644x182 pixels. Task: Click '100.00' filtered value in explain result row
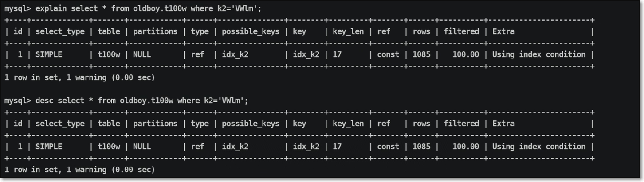(466, 54)
